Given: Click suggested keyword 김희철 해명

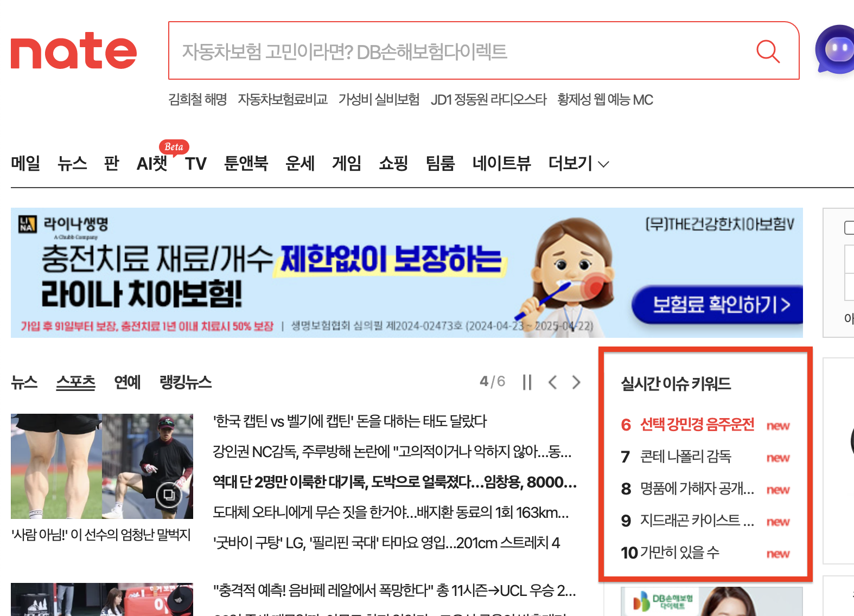Looking at the screenshot, I should click(x=197, y=100).
